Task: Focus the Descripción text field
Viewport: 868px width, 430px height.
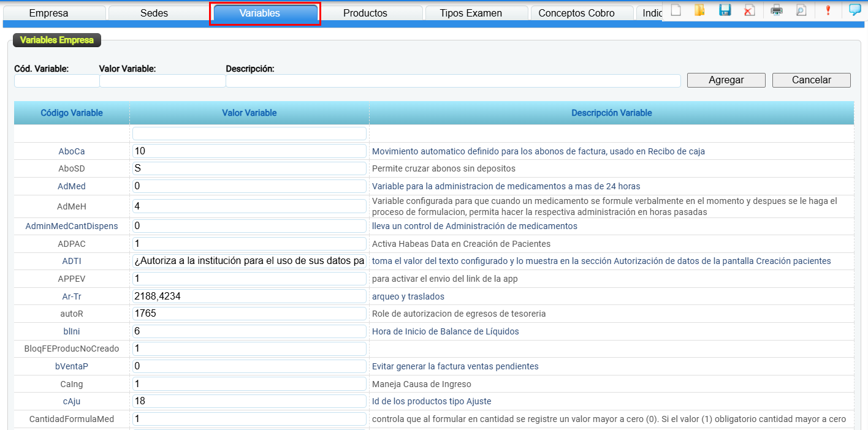Action: (x=453, y=81)
